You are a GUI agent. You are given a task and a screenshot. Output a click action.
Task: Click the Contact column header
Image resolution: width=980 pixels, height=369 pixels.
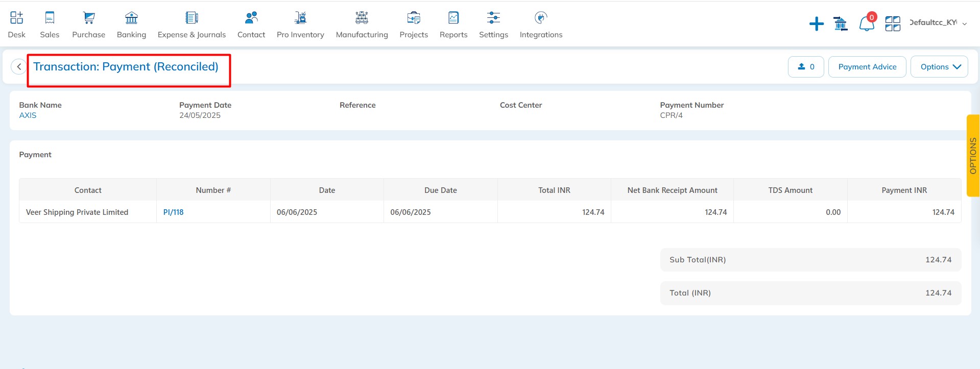pos(88,190)
